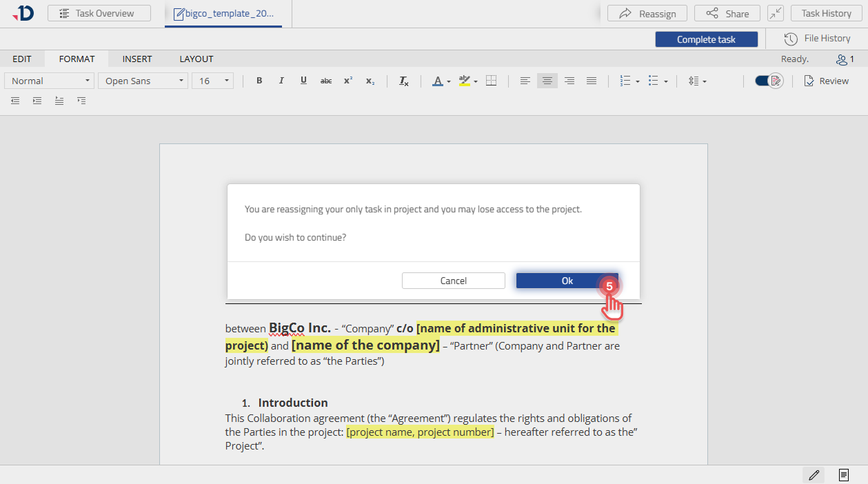Toggle bold formatting
The height and width of the screenshot is (484, 868).
[x=259, y=81]
